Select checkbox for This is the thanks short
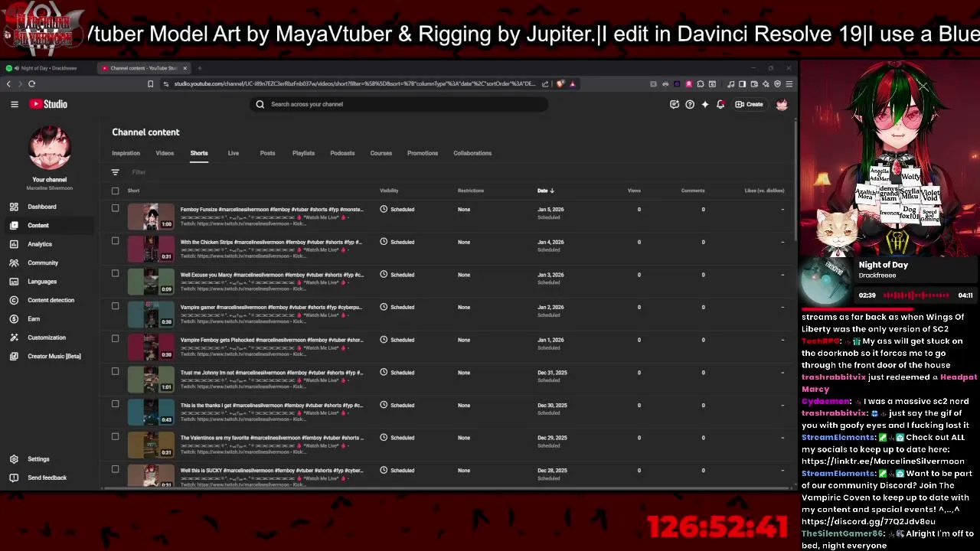 115,404
